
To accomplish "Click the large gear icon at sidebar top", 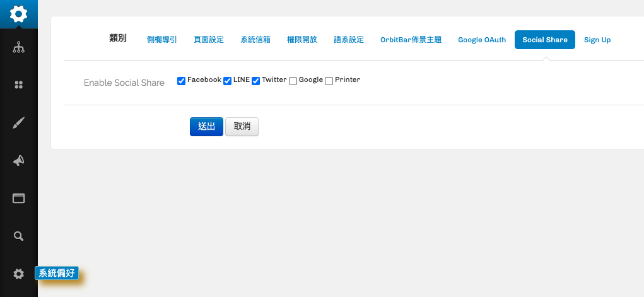I will (19, 13).
